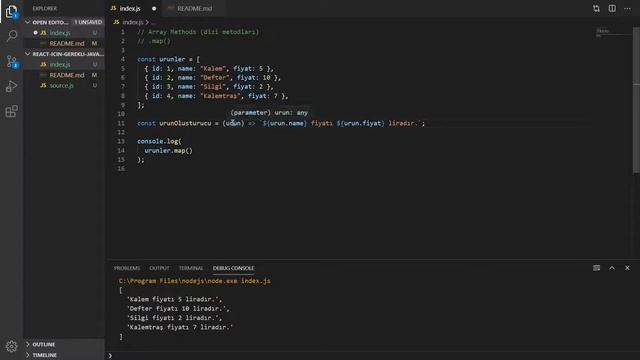This screenshot has width=640, height=360.
Task: Click 'Kalemtraş fiyatı 7 liradır.' output line
Action: coord(180,327)
